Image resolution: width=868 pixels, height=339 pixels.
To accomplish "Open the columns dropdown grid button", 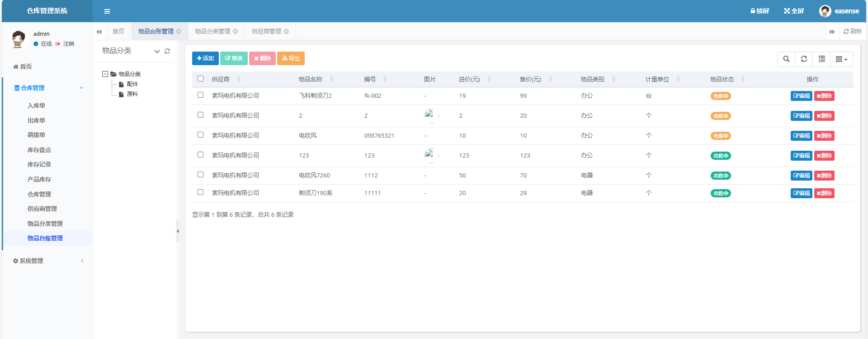I will click(x=841, y=59).
